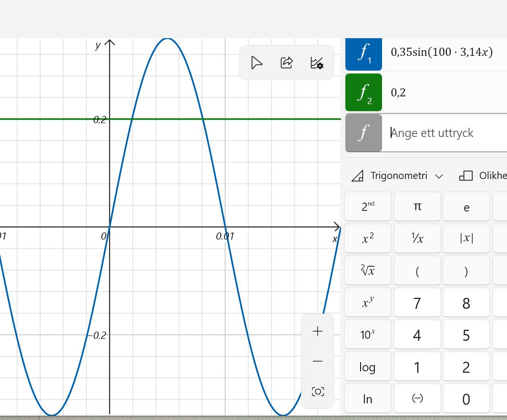Expand the Trigonometri dropdown
This screenshot has width=507, height=420.
[x=397, y=176]
